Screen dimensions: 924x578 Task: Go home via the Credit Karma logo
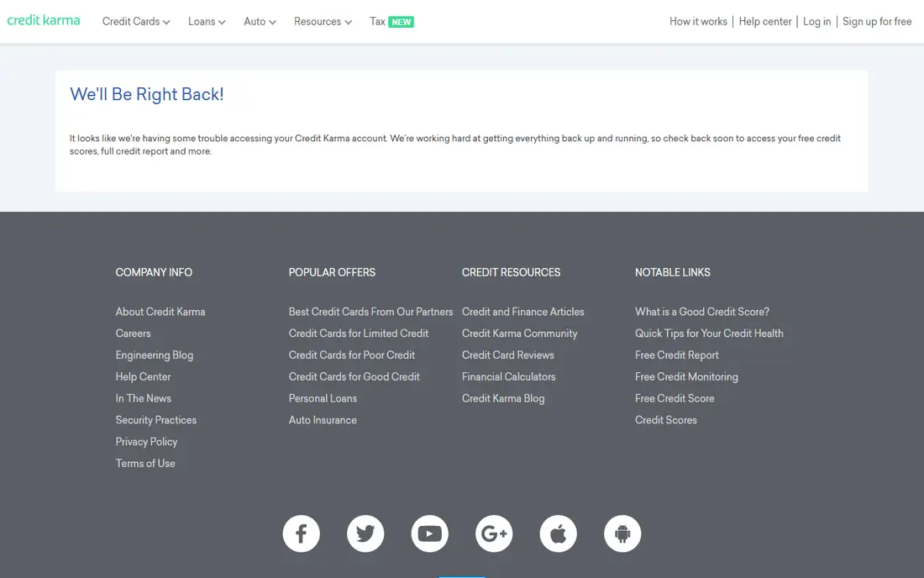tap(44, 21)
